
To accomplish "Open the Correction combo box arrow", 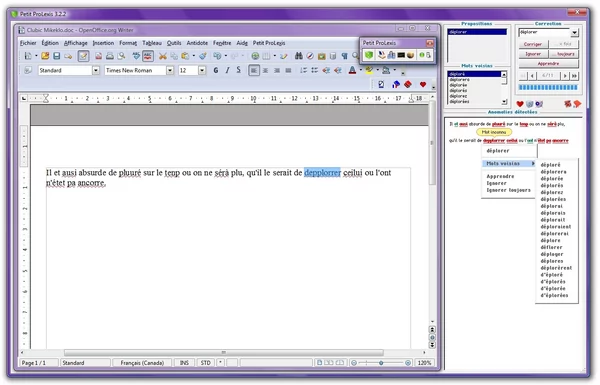I will point(574,33).
